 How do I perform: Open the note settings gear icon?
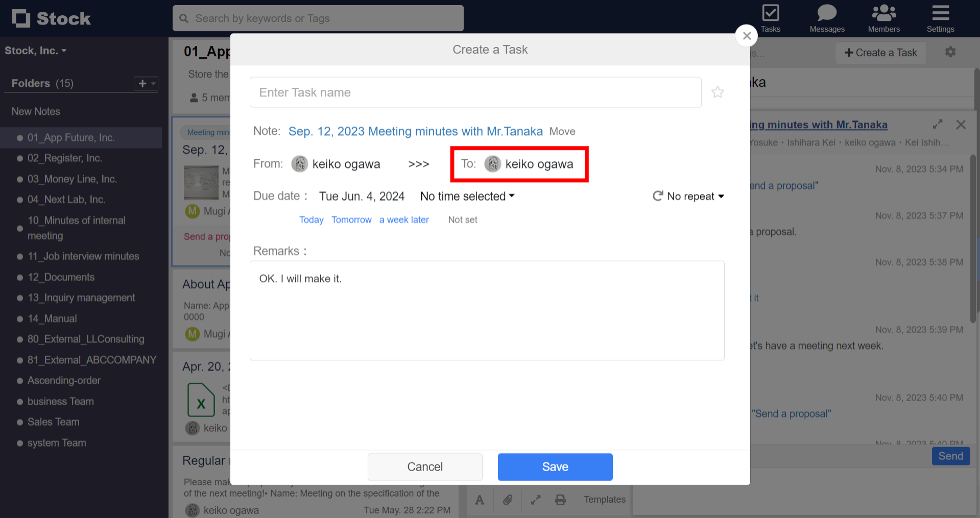(950, 52)
